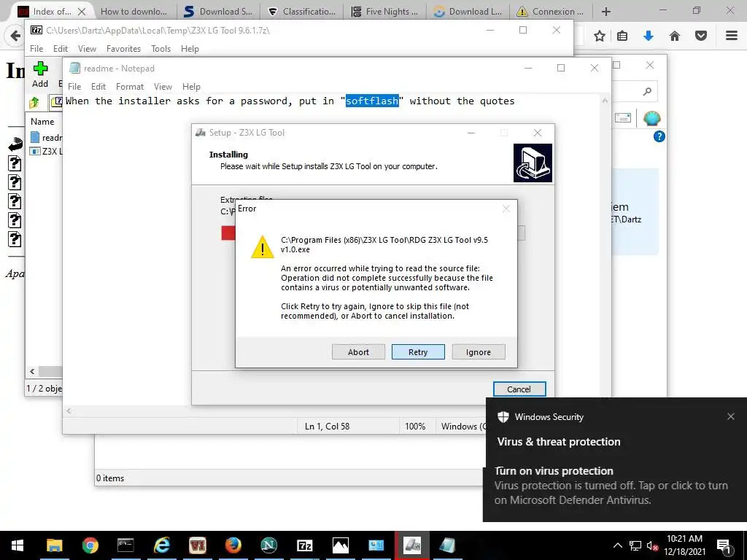747x560 pixels.
Task: Open Internet Explorer from the taskbar
Action: coord(161,545)
